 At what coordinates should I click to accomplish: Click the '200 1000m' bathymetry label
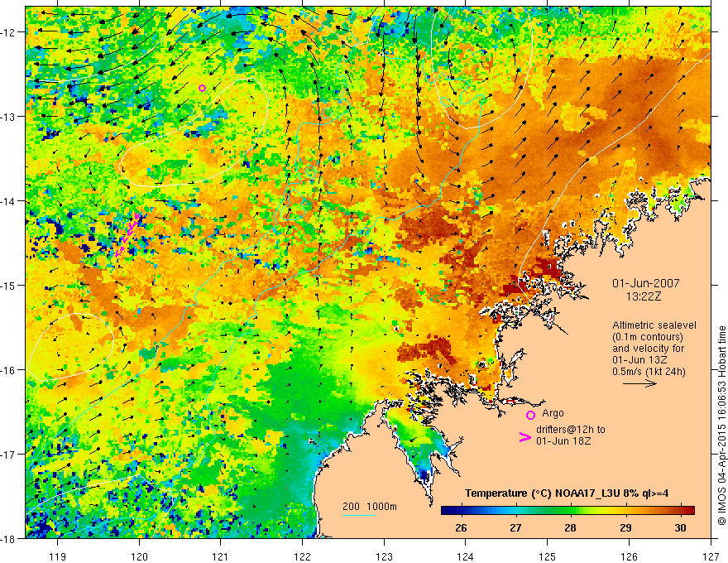[370, 507]
